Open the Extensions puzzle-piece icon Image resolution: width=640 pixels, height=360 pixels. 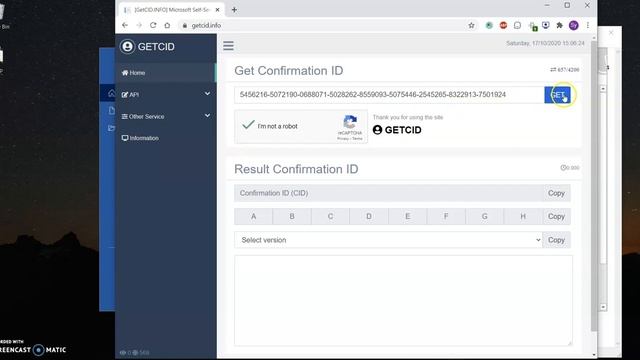(x=560, y=25)
